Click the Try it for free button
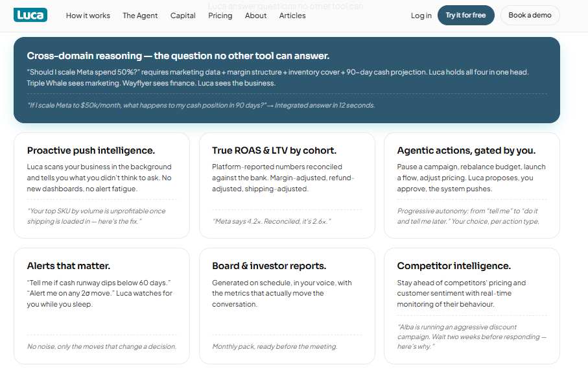Viewport: 588px width, 378px height. click(x=465, y=16)
